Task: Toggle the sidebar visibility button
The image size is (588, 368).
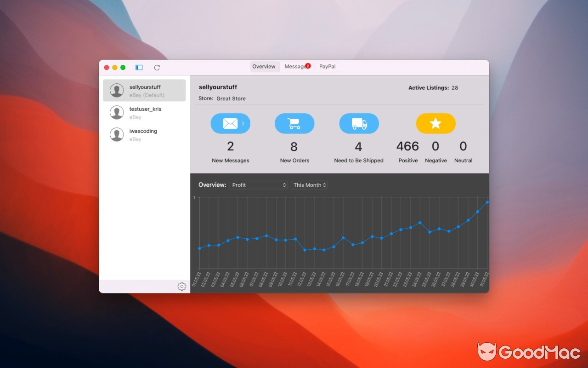Action: coord(138,67)
